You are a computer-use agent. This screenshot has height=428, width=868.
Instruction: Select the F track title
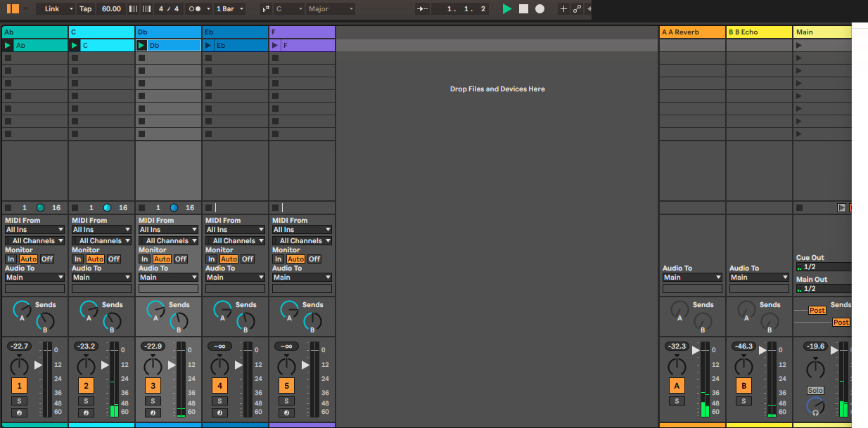[x=302, y=32]
